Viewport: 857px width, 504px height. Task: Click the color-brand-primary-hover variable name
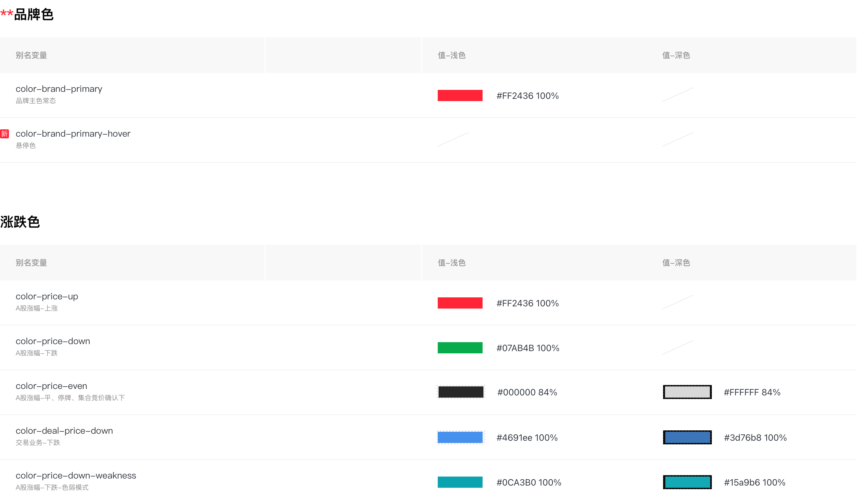click(73, 134)
